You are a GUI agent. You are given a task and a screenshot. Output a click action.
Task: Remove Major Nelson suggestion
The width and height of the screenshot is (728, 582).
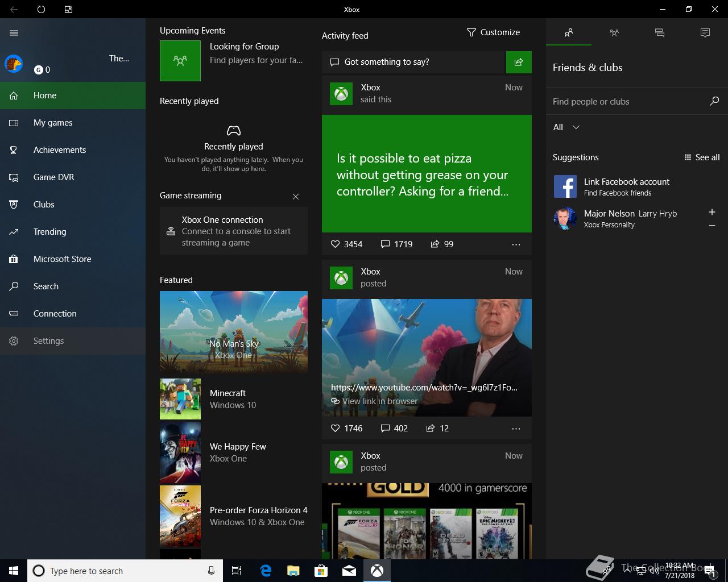[x=712, y=226]
